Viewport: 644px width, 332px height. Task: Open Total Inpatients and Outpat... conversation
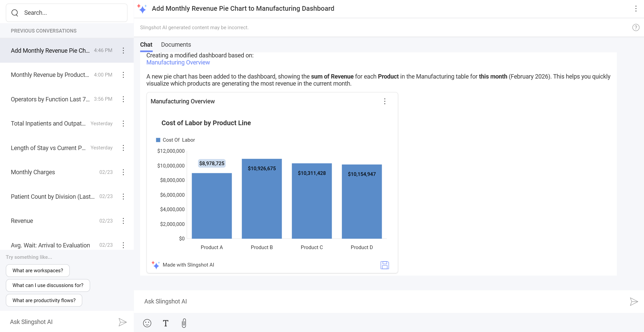(67, 124)
